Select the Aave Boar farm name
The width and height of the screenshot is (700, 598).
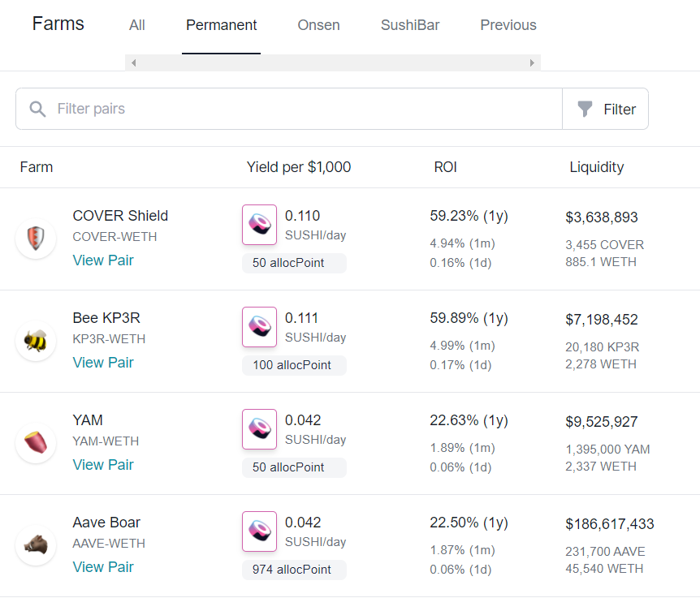(106, 523)
